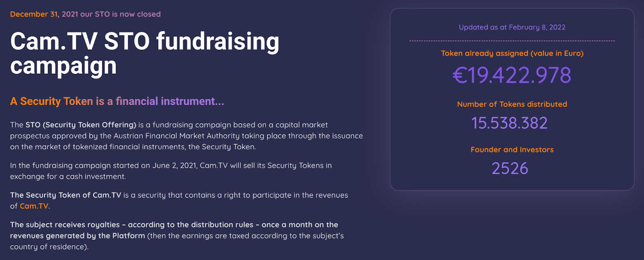Click the 'STO is now closed' notice
This screenshot has height=260, width=644.
(x=85, y=14)
